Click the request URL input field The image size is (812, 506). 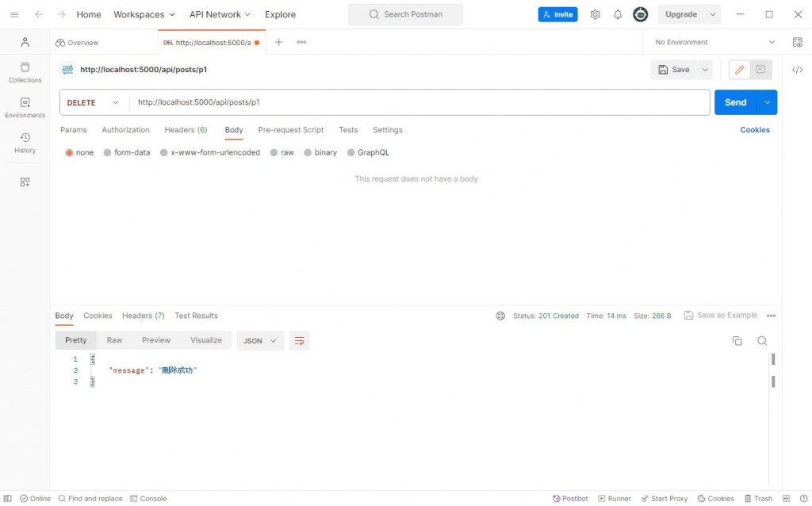(x=419, y=102)
